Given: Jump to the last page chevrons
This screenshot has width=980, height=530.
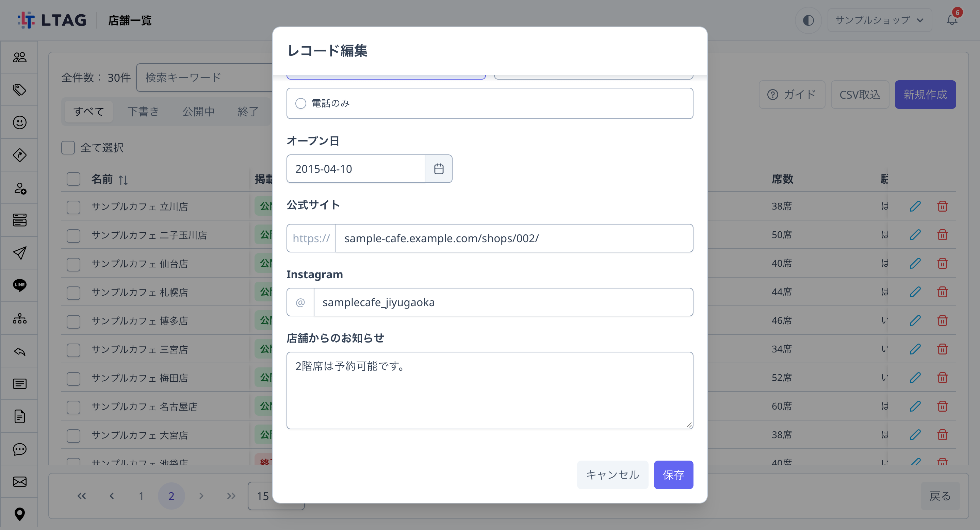Looking at the screenshot, I should 231,496.
